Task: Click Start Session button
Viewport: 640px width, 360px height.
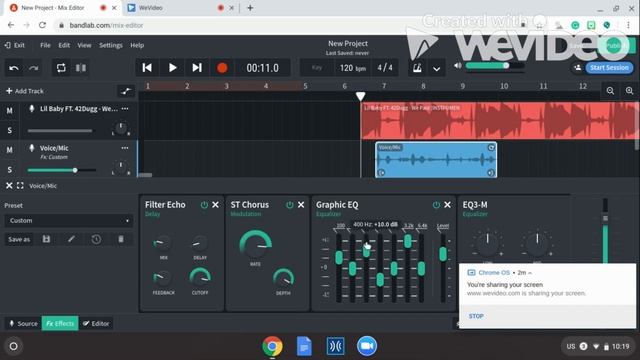Action: click(609, 68)
